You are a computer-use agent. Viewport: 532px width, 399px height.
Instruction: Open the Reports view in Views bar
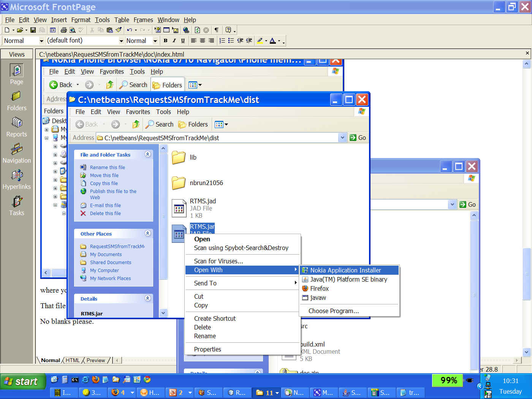(x=16, y=127)
